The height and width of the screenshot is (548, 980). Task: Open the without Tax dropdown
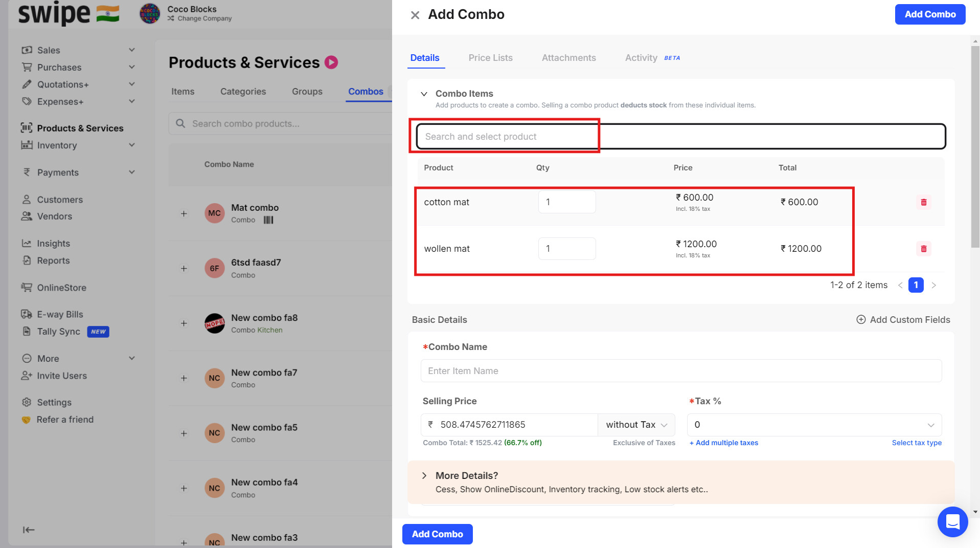pyautogui.click(x=636, y=425)
